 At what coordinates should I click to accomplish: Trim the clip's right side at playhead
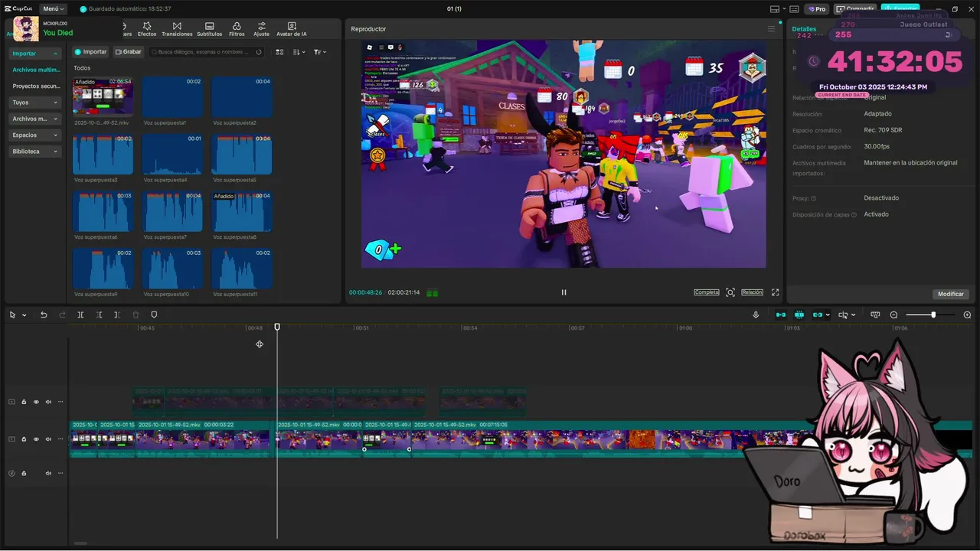coord(116,315)
